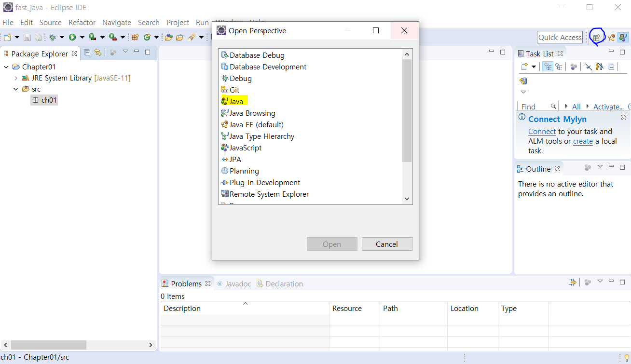
Task: Open the Run dropdown arrow
Action: pyautogui.click(x=82, y=38)
